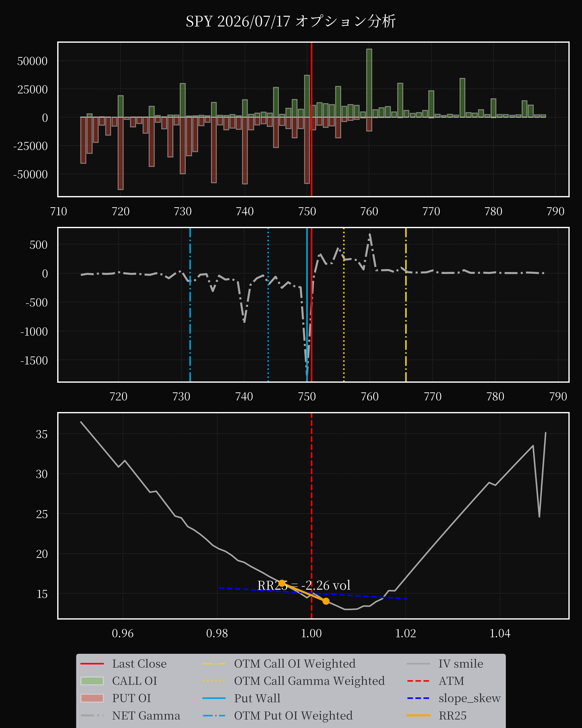Click the '1.04' x-axis label
This screenshot has width=582, height=728.
pyautogui.click(x=500, y=633)
